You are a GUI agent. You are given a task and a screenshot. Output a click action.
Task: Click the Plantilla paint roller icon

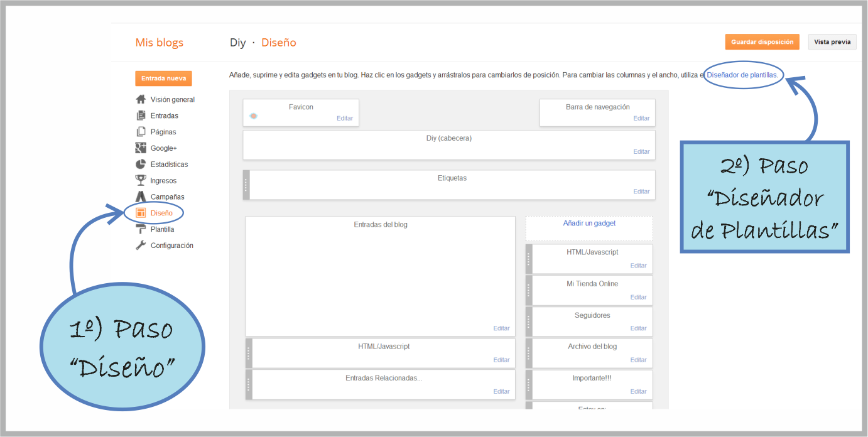point(141,229)
